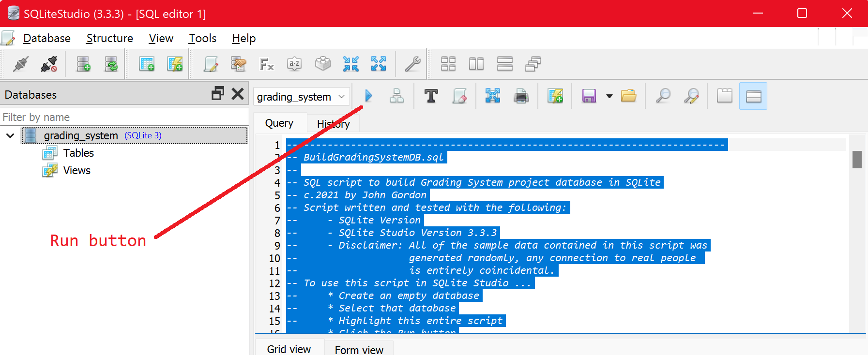This screenshot has height=355, width=868.
Task: Toggle results below the query layout
Action: [753, 96]
